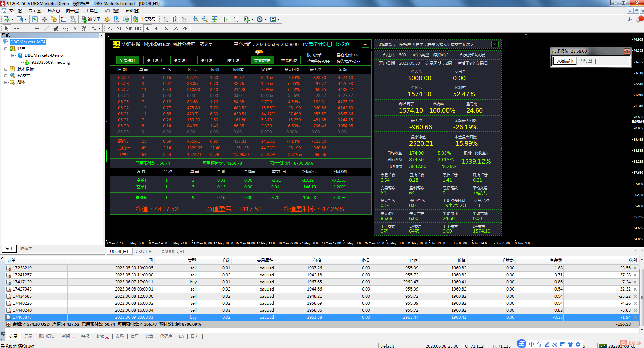This screenshot has height=348, width=644.
Task: Open the Market Watch window icon
Action: coord(35,19)
